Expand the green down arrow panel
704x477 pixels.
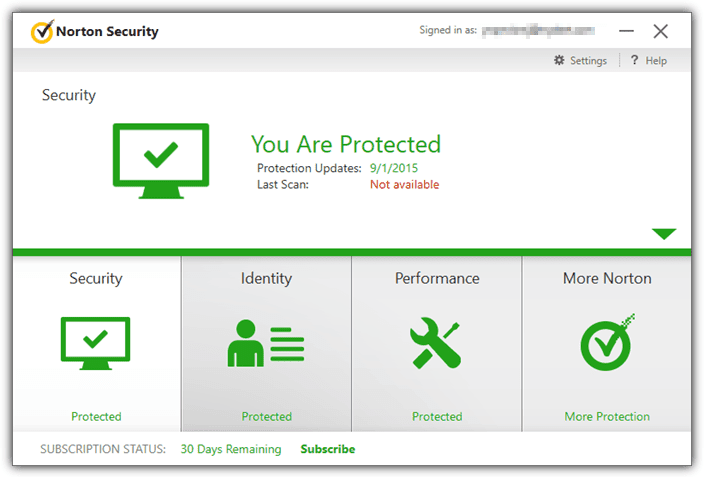click(664, 234)
